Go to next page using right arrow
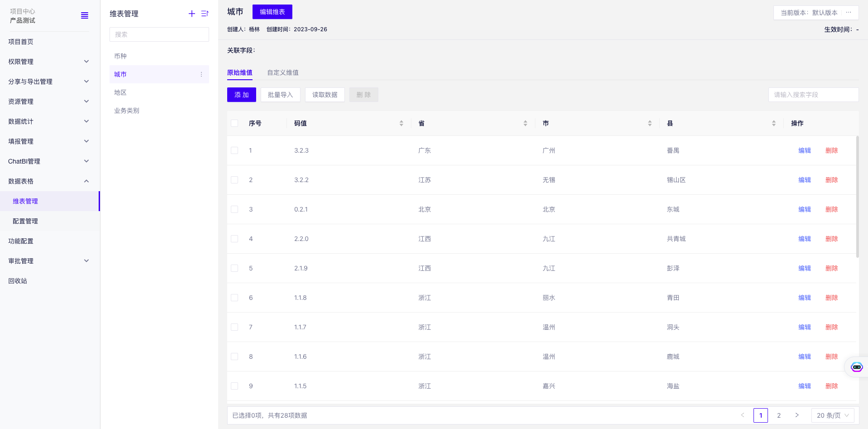Viewport: 868px width, 429px height. click(x=797, y=415)
